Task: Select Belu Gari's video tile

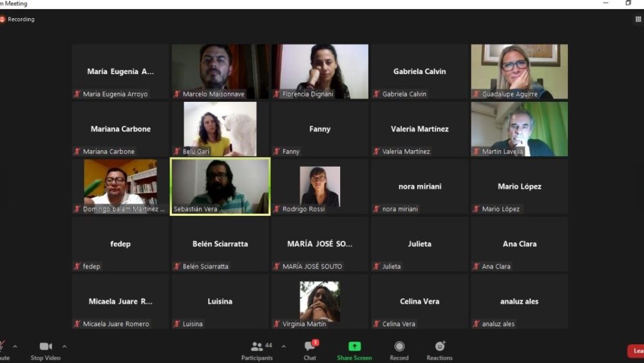Action: (x=220, y=129)
